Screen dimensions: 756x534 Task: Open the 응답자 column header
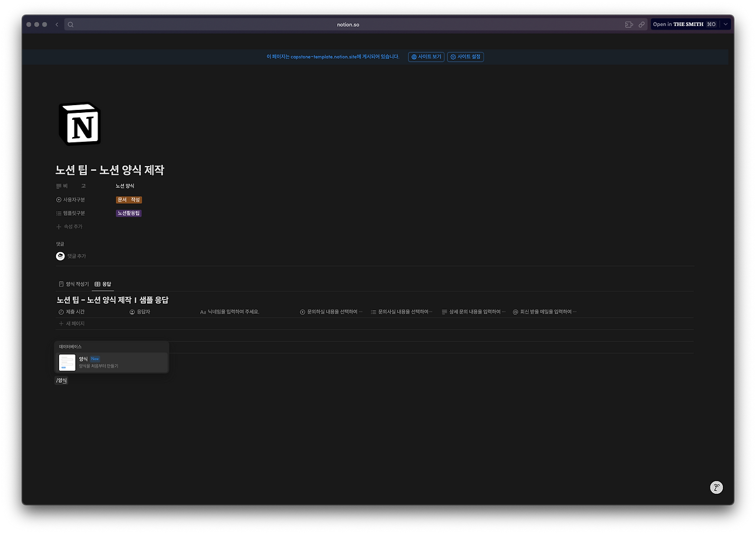click(140, 312)
